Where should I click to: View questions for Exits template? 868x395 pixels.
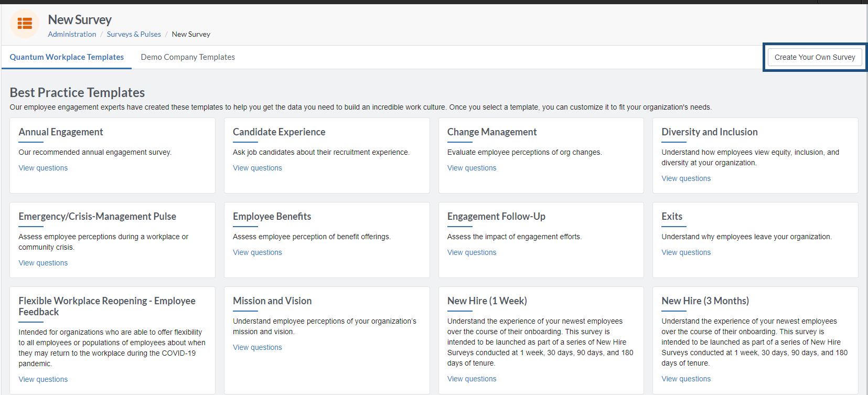click(686, 252)
